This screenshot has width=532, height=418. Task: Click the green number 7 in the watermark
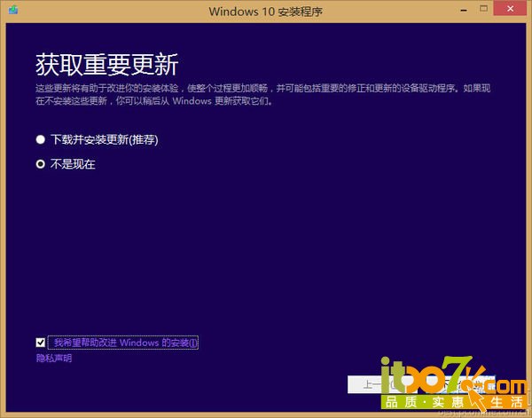point(458,373)
